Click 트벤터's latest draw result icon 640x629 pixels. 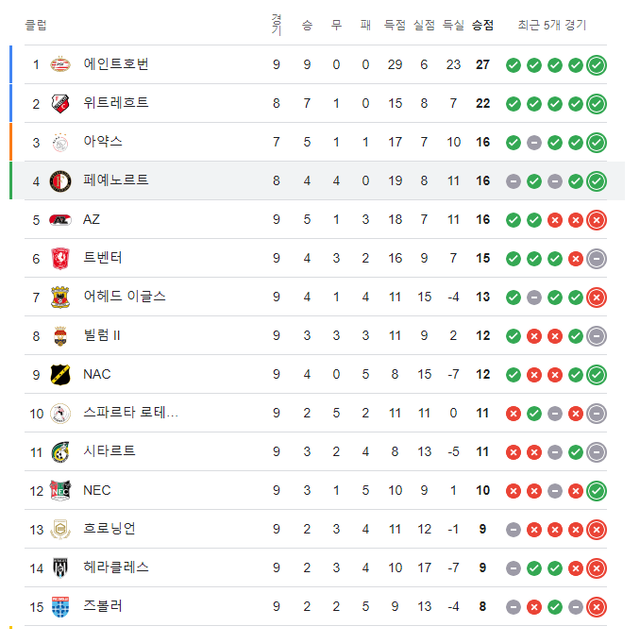click(597, 259)
